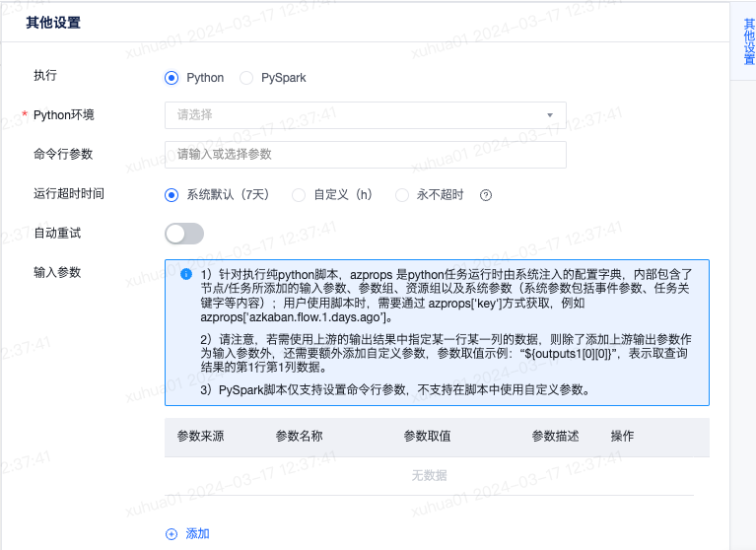
Task: Select 系统默认 (7天) timeout option
Action: click(172, 195)
